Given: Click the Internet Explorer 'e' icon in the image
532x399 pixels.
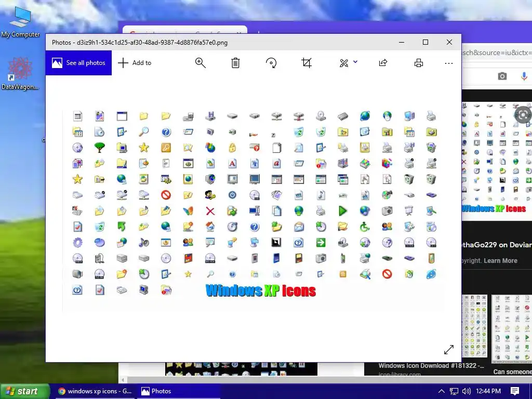Looking at the screenshot, I should coord(431,274).
